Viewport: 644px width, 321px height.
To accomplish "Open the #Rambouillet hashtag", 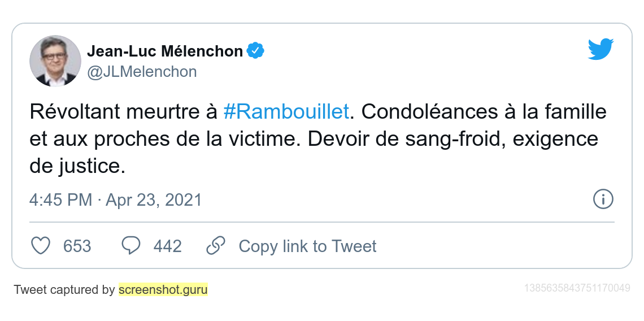I will [286, 112].
